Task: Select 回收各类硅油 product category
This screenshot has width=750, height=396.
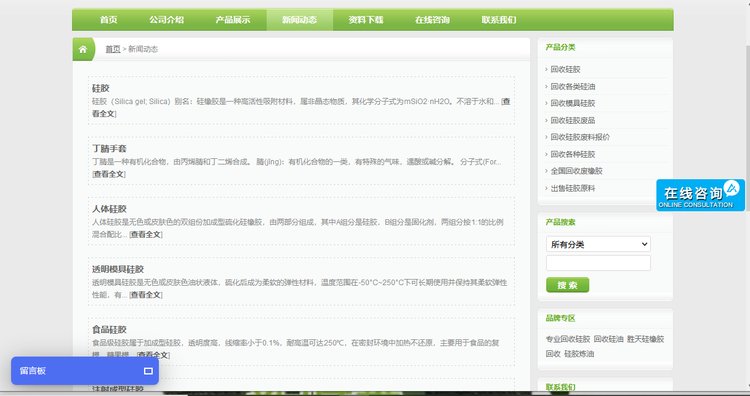Action: pos(573,87)
